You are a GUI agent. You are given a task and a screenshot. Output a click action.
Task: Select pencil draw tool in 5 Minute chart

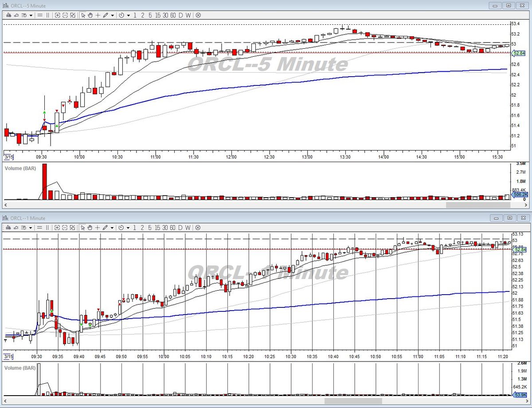pyautogui.click(x=106, y=15)
